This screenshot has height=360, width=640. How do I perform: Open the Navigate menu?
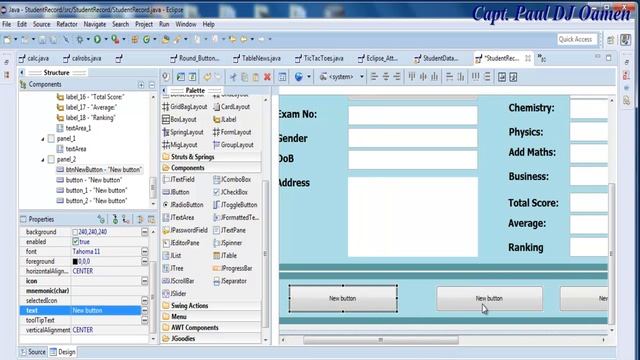tap(95, 24)
